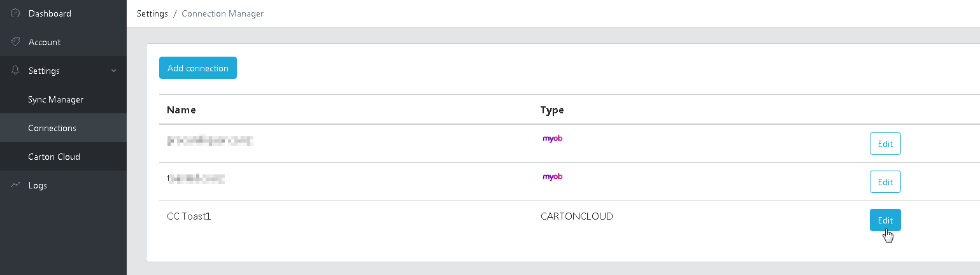Click the bell icon beside Settings

pos(16,71)
